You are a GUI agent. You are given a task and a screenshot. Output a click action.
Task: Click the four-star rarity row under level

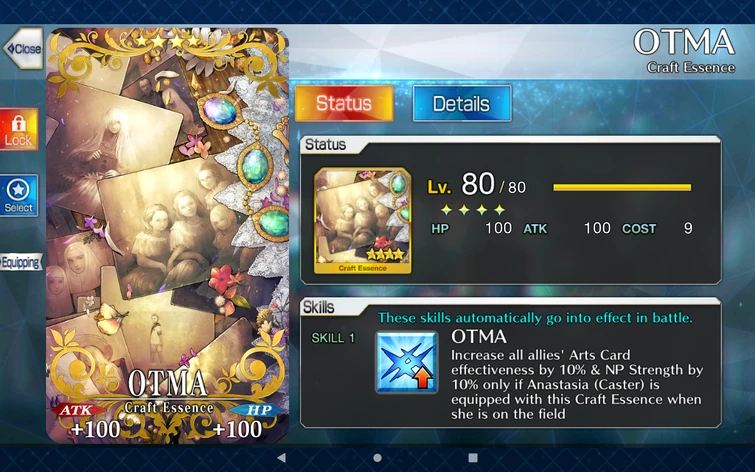[x=473, y=210]
